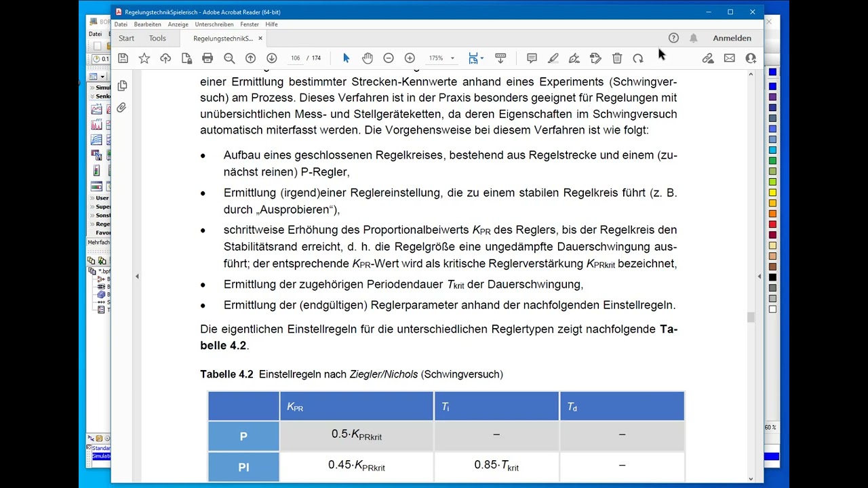The width and height of the screenshot is (868, 488).
Task: Pick the red swatch in background palette
Action: [x=772, y=224]
